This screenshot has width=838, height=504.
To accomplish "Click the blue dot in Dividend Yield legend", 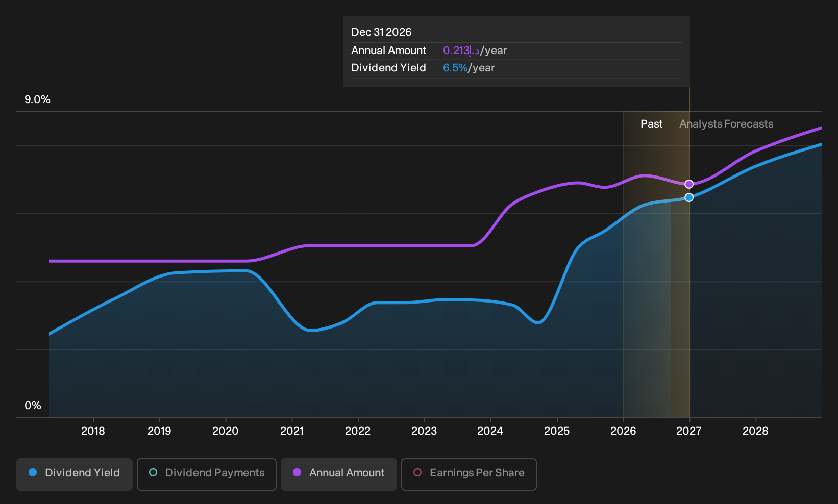I will pyautogui.click(x=33, y=472).
